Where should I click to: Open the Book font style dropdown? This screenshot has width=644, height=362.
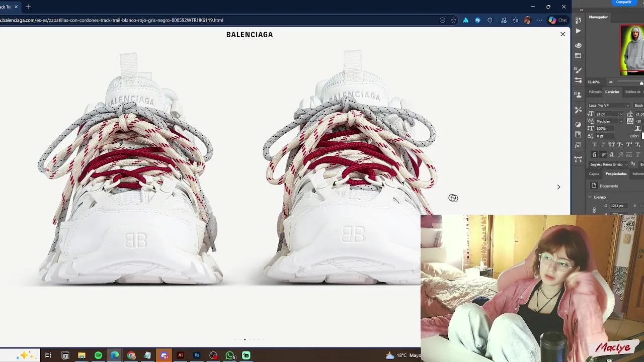pos(638,106)
